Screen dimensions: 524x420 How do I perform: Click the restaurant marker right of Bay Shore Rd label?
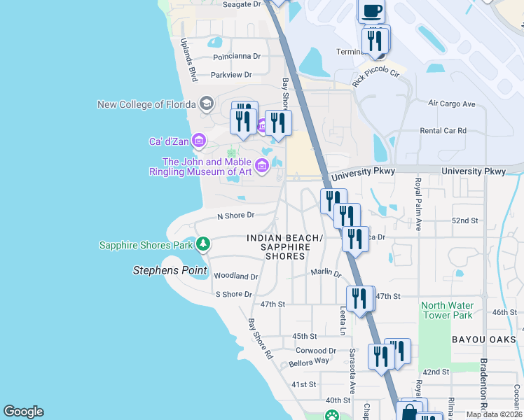click(x=278, y=124)
